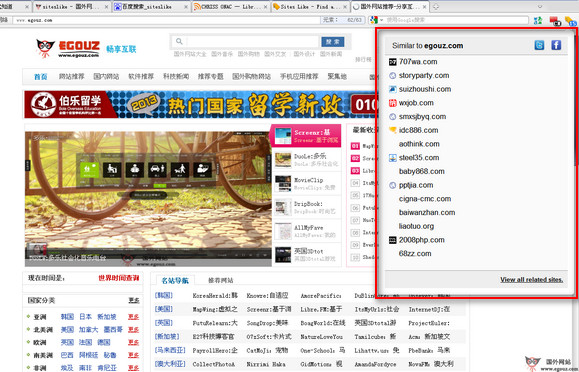Open cigna-cmc.com similar site link
Image resolution: width=579 pixels, height=372 pixels.
coord(425,199)
